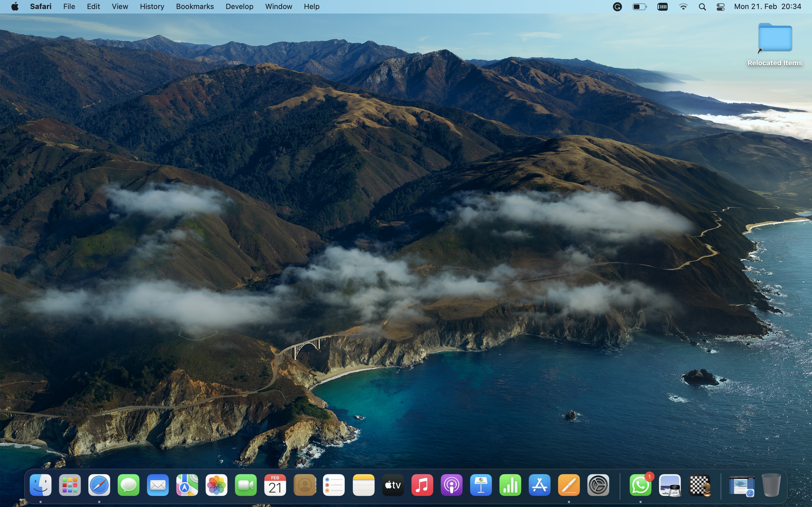
Task: Click the date and time clock
Action: 768,7
